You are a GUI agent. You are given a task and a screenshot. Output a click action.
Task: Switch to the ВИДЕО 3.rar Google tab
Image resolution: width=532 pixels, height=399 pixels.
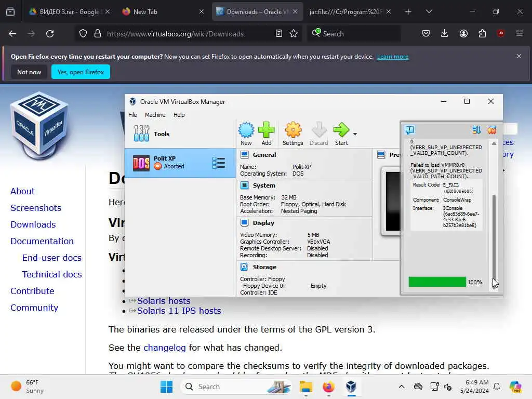pos(70,11)
